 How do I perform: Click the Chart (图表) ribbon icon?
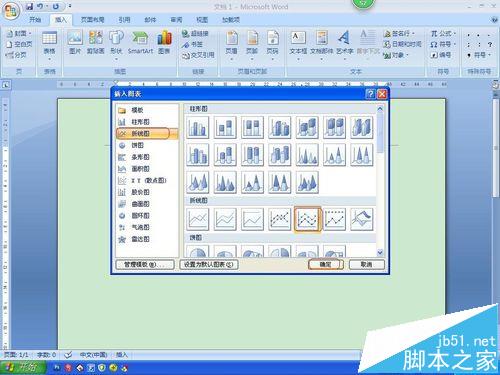click(x=164, y=42)
